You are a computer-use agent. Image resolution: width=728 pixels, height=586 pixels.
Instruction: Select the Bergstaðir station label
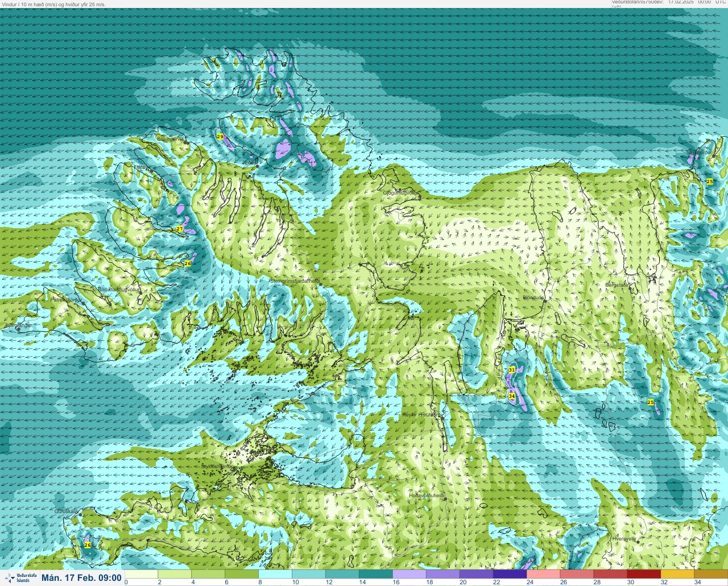coord(617,285)
